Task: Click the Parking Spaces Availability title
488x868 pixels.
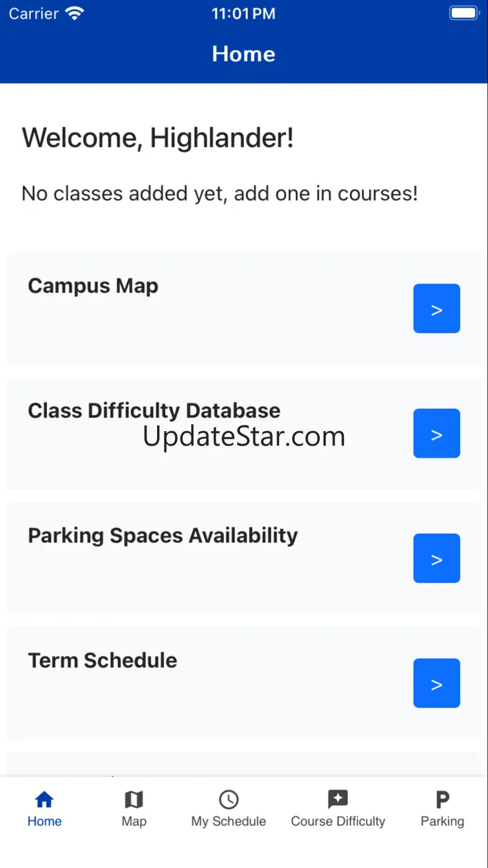Action: [163, 536]
